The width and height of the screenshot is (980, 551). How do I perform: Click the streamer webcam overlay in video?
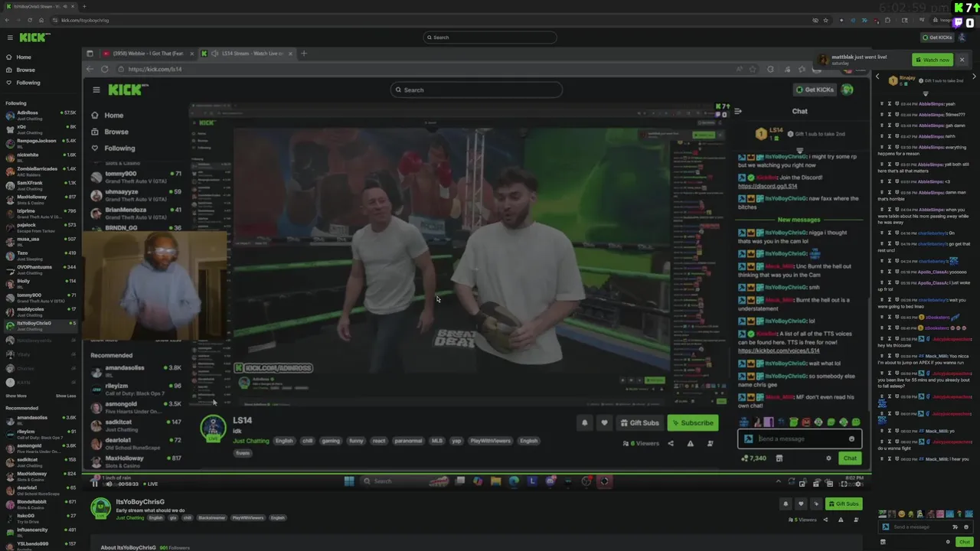(x=155, y=285)
